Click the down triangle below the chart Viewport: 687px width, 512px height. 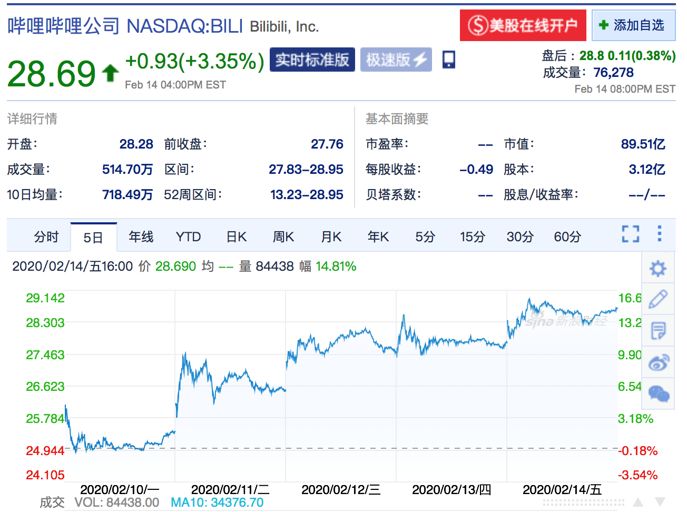point(660,502)
